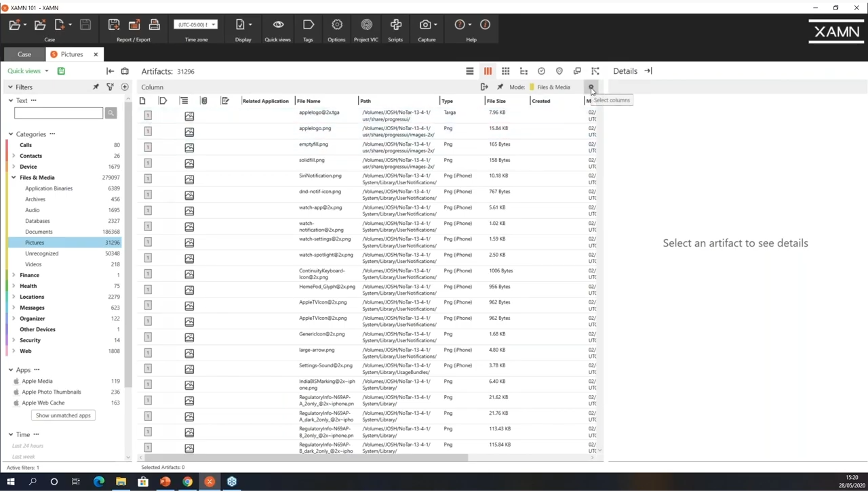
Task: Open the Project VIC tool
Action: tap(366, 25)
